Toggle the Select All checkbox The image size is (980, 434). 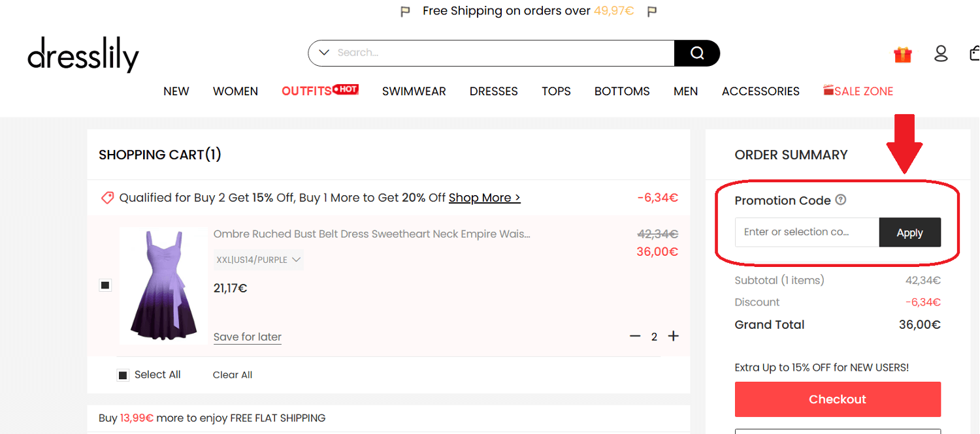point(123,375)
